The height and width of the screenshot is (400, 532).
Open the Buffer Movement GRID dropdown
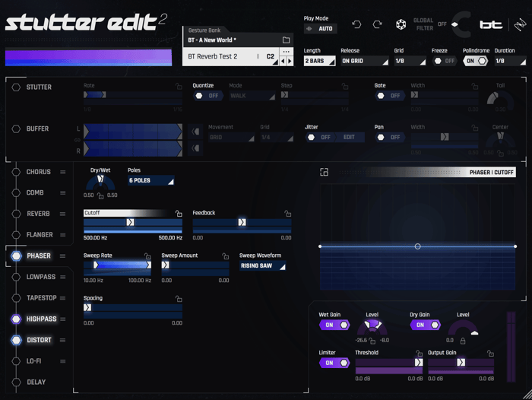pos(231,137)
